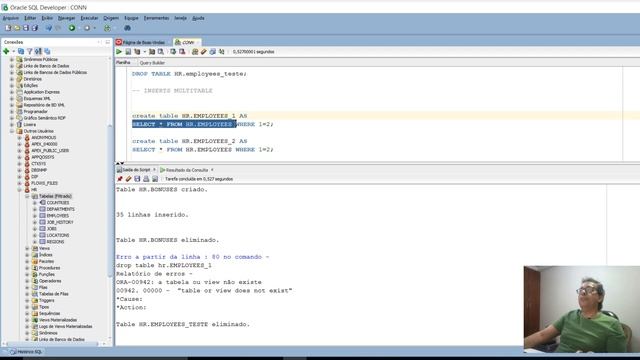This screenshot has height=360, width=640.
Task: Click the 'create table HR.EMPLOYEES_2 AS' code line
Action: click(190, 141)
